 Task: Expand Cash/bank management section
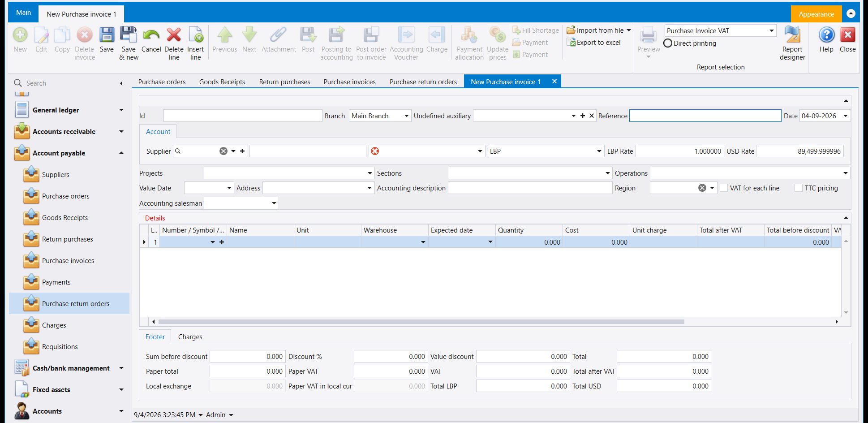(121, 368)
